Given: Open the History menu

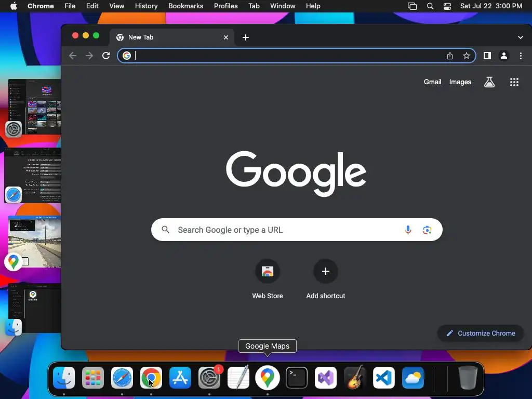Looking at the screenshot, I should click(146, 6).
